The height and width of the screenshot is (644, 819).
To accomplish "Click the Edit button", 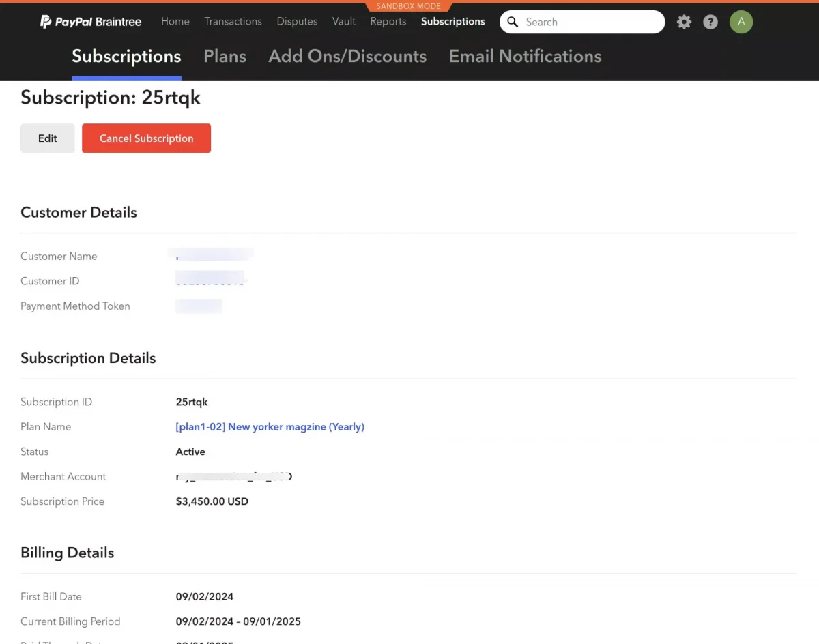I will 48,138.
